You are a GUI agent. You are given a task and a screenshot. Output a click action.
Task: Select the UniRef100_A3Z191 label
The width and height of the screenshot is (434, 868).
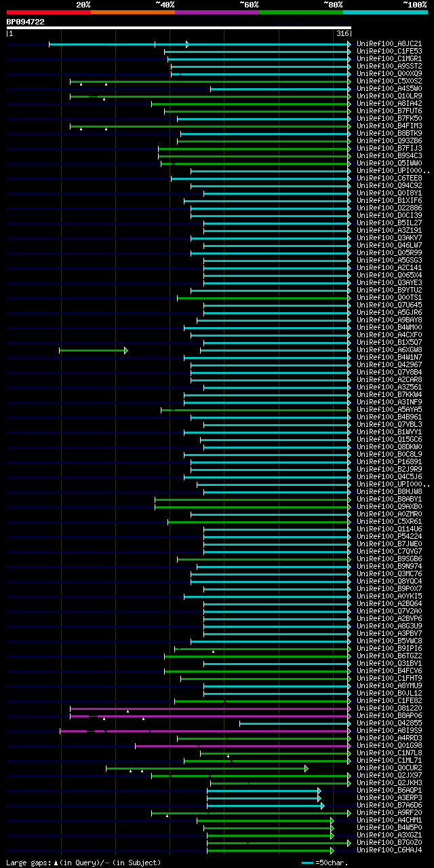(389, 231)
